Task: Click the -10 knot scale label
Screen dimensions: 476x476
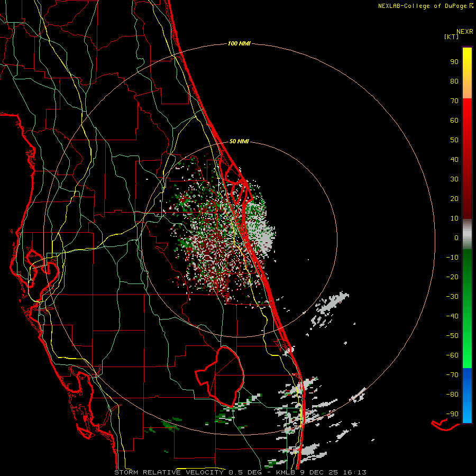Action: (452, 258)
